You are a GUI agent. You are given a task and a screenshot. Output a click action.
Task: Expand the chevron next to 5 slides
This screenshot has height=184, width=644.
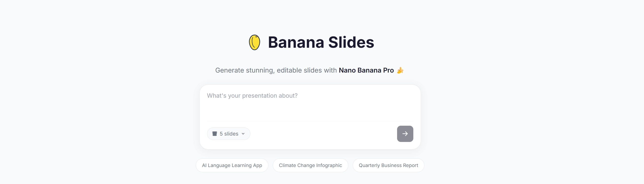coord(243,134)
